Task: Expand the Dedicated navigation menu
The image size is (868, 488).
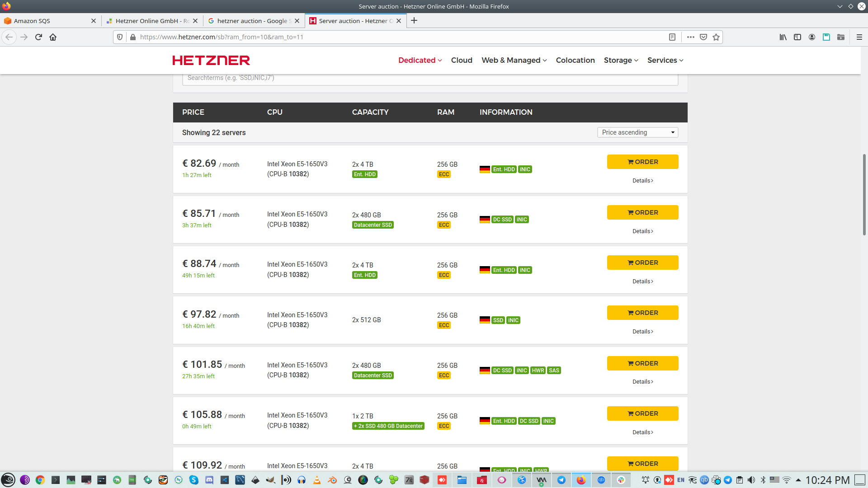Action: 420,60
